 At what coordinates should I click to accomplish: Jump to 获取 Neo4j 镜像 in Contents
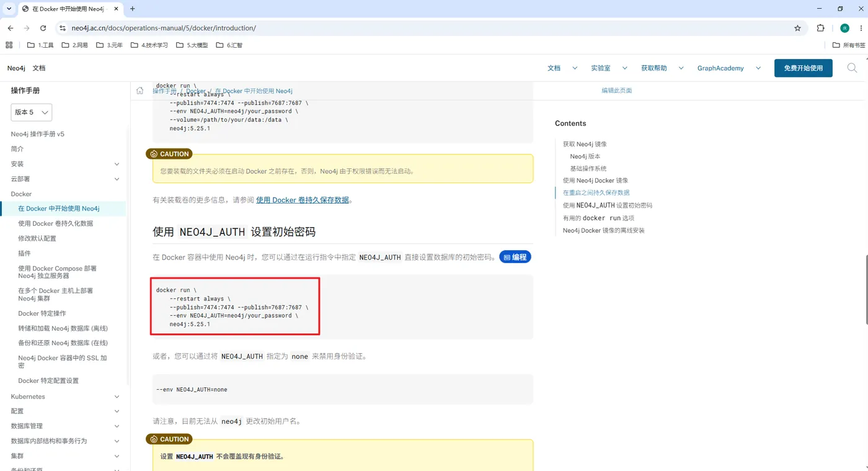click(585, 144)
